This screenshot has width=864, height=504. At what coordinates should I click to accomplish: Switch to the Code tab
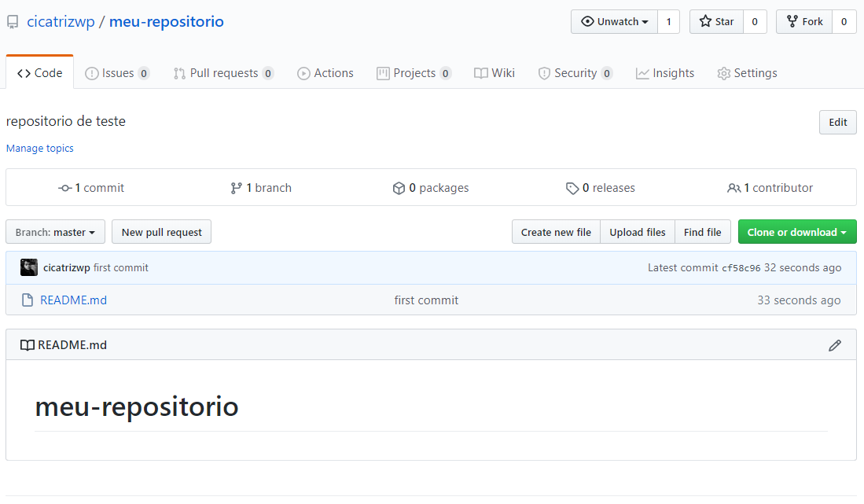39,73
